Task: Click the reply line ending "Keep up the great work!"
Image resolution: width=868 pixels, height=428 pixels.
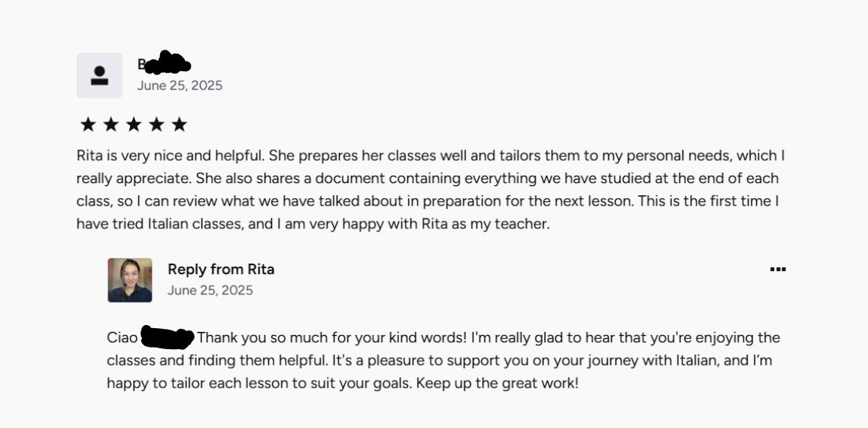Action: click(343, 383)
